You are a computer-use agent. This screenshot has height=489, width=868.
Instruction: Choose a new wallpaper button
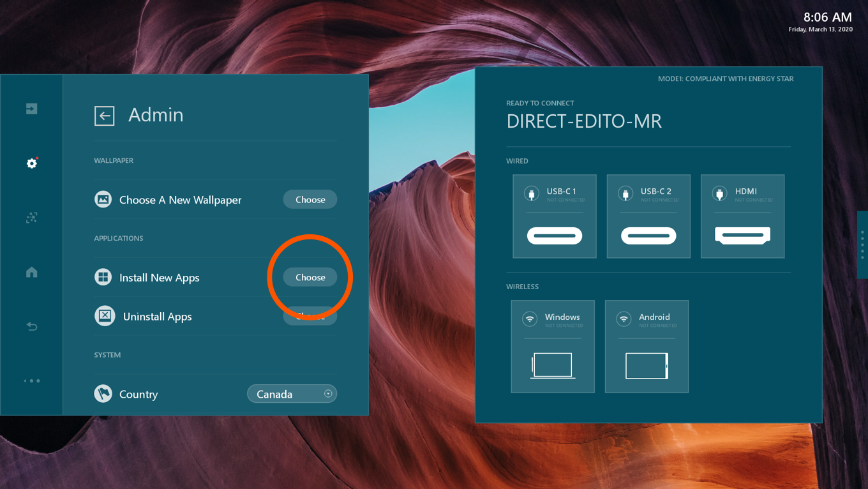point(310,199)
